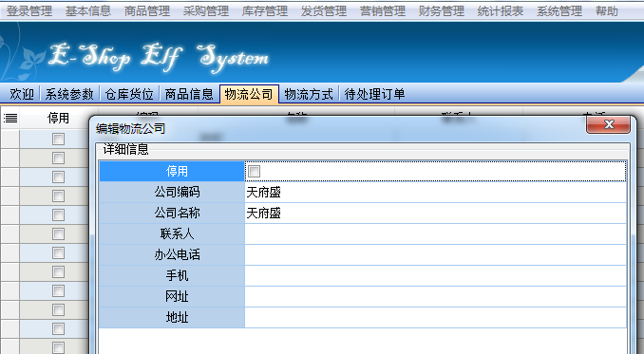644x354 pixels.
Task: Check the third row's 停用 checkbox in the grid
Action: click(x=58, y=177)
